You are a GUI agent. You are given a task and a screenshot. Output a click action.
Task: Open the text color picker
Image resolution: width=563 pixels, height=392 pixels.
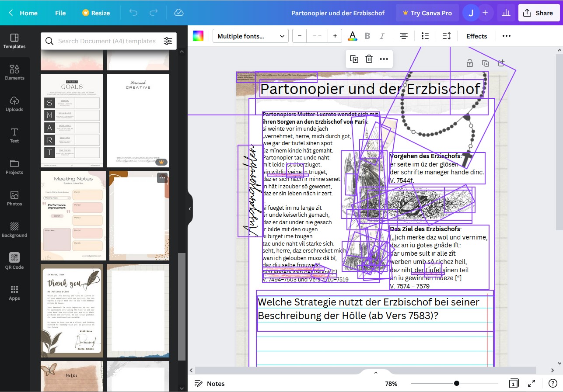[x=352, y=36]
